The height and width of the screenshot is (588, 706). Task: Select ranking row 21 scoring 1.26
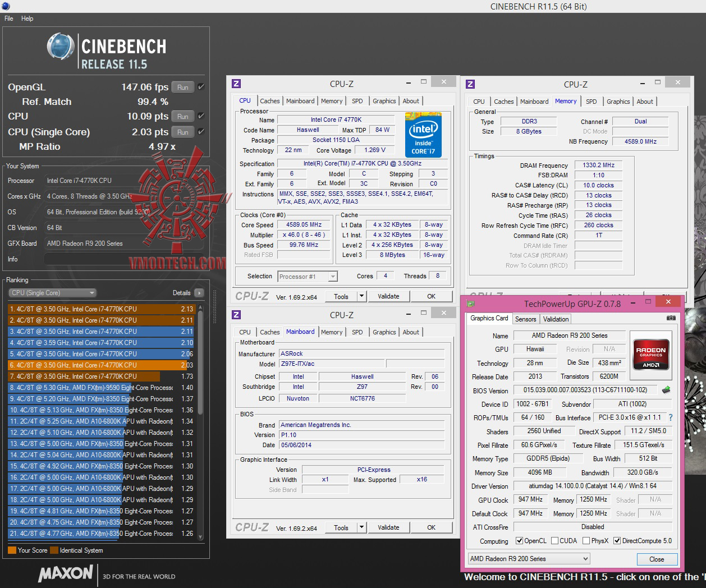coord(102,534)
